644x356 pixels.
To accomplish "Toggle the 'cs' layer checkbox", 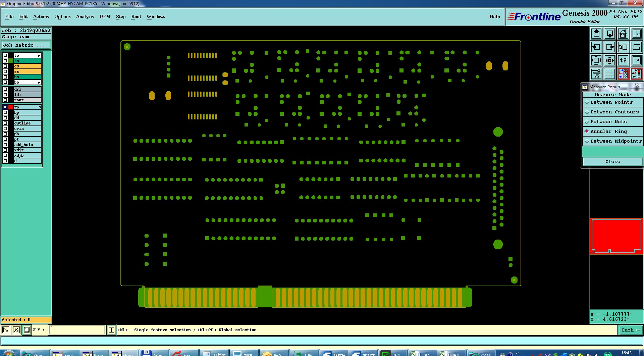I will [5, 66].
